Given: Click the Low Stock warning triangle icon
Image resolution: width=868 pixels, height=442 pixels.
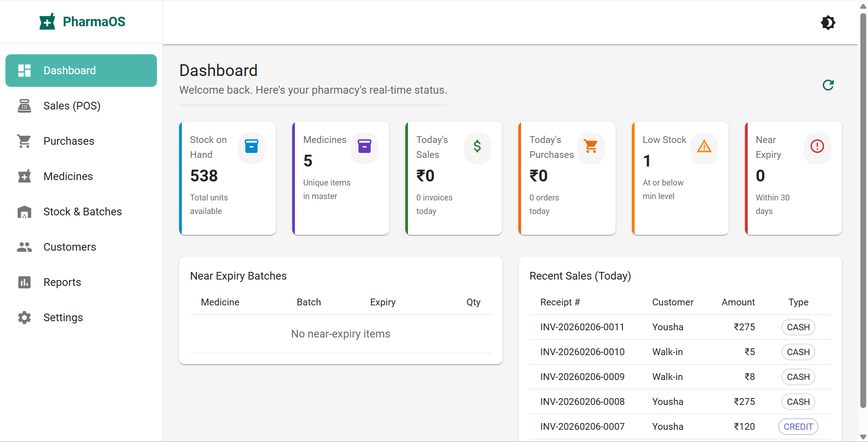Looking at the screenshot, I should point(704,147).
